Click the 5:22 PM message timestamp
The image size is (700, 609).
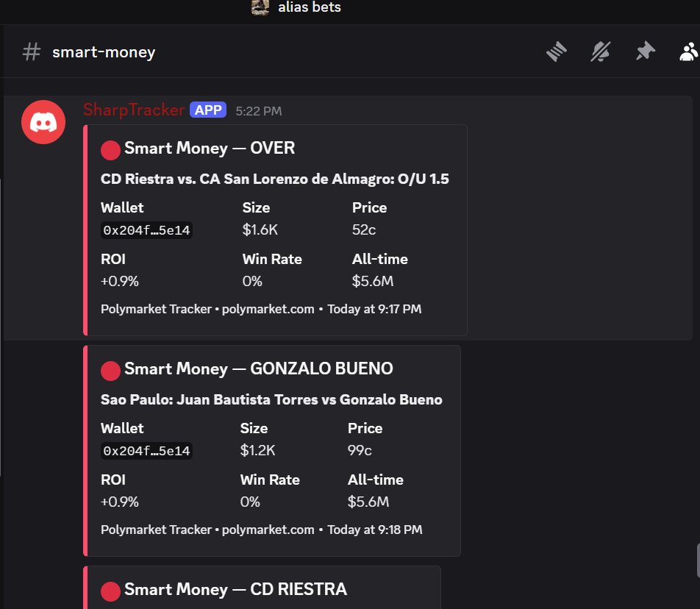pos(259,111)
